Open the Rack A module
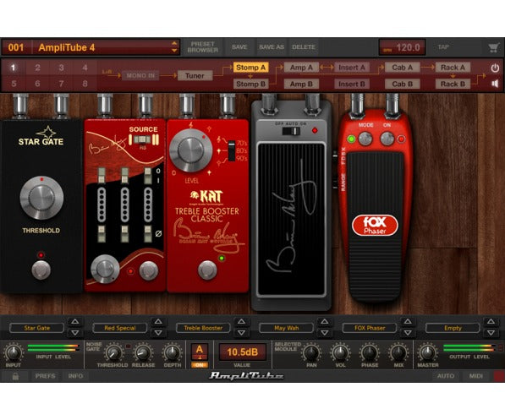Viewport: 505px width, 420px height. [x=453, y=68]
